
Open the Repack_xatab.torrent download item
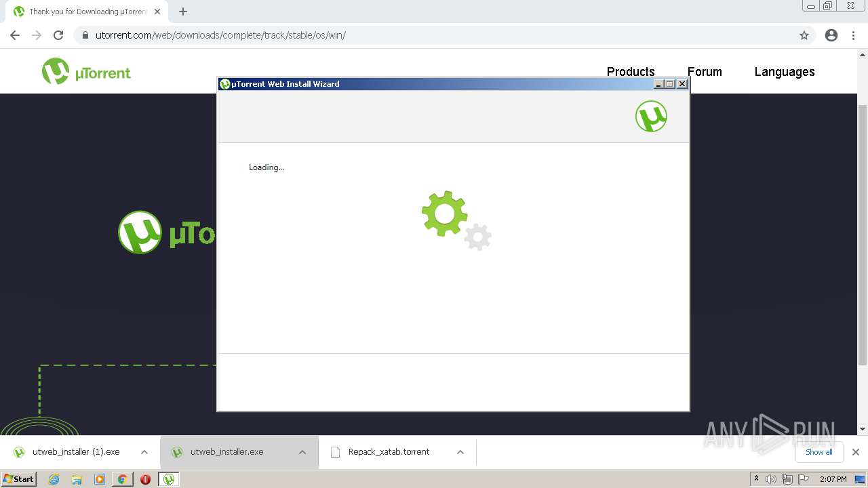[389, 452]
